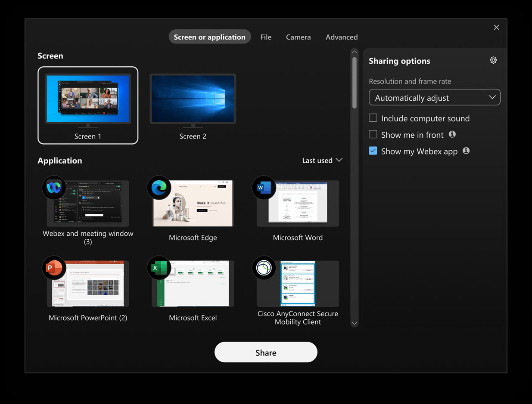Open the Last used sort dropdown

click(x=322, y=160)
